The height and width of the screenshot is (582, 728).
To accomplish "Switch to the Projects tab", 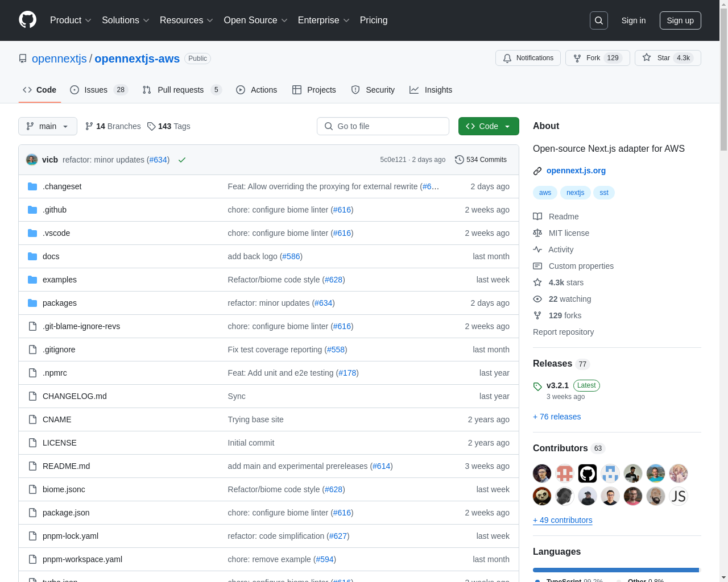I will [314, 90].
